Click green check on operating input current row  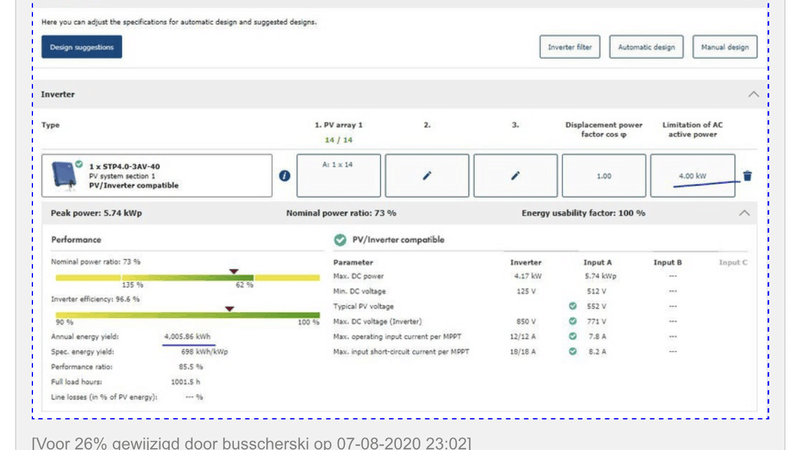pyautogui.click(x=572, y=337)
